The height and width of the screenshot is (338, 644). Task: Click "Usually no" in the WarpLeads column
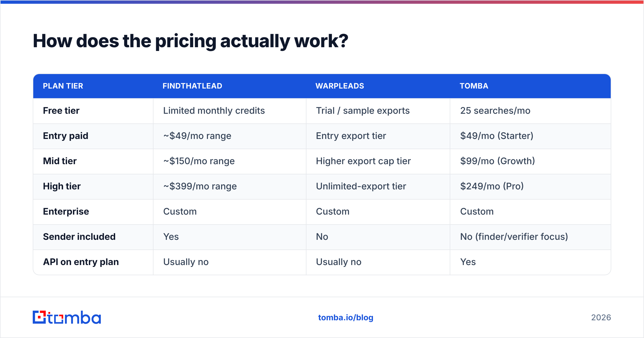339,262
